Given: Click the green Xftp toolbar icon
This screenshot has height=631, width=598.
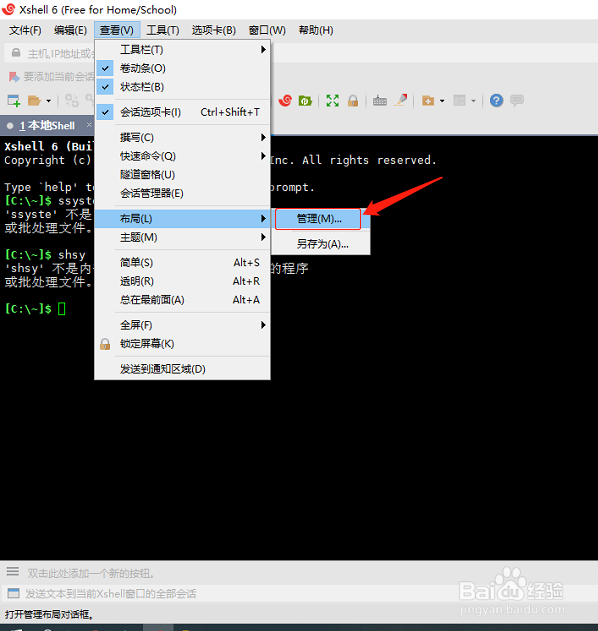Looking at the screenshot, I should coord(305,101).
